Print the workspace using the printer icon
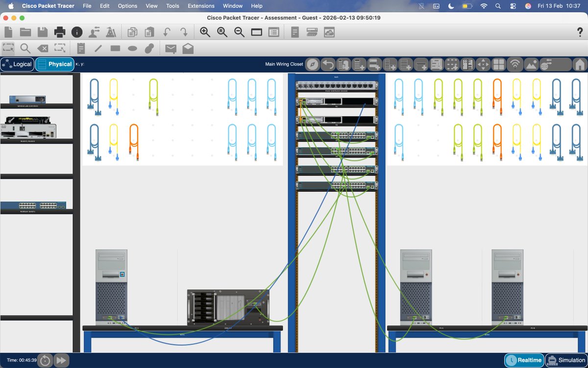 (x=60, y=32)
